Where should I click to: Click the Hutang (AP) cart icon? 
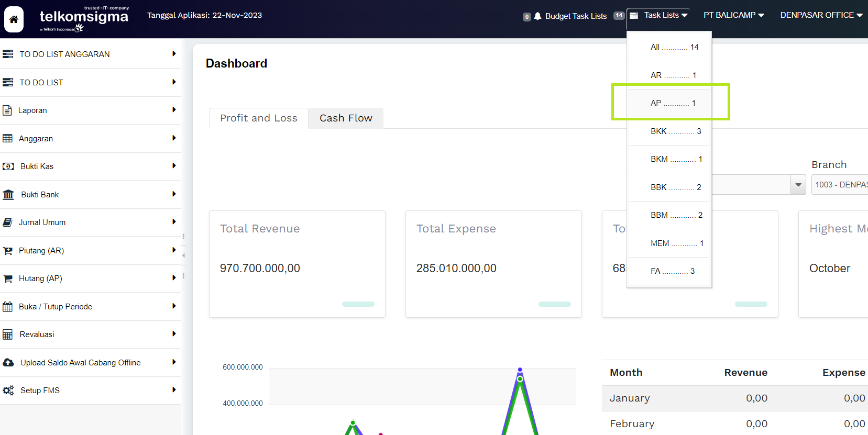7,278
